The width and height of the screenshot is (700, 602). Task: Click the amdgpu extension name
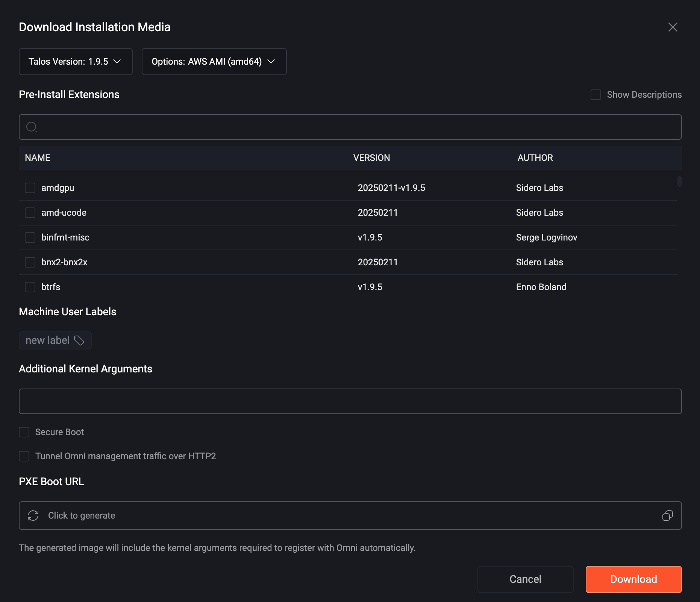[58, 188]
